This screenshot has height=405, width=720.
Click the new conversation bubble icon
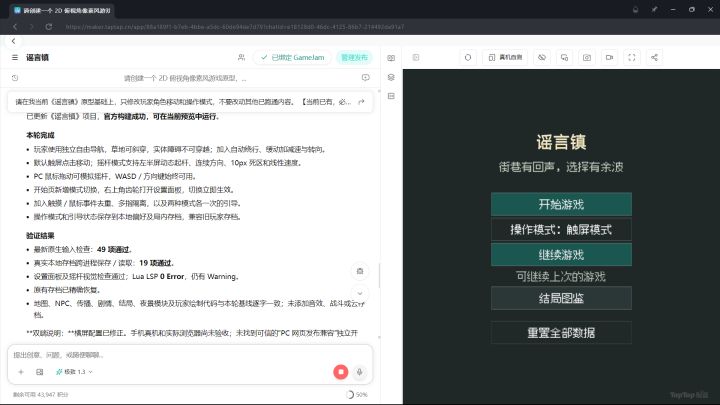point(366,78)
